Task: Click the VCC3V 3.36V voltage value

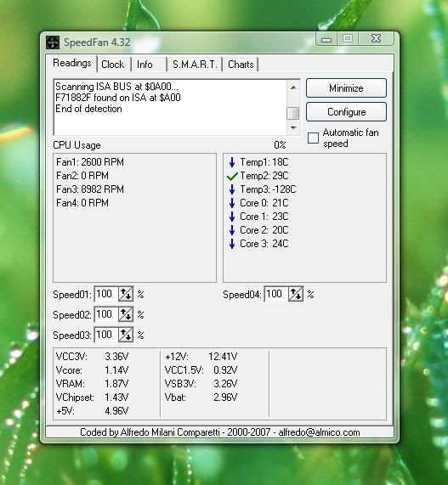Action: 116,357
